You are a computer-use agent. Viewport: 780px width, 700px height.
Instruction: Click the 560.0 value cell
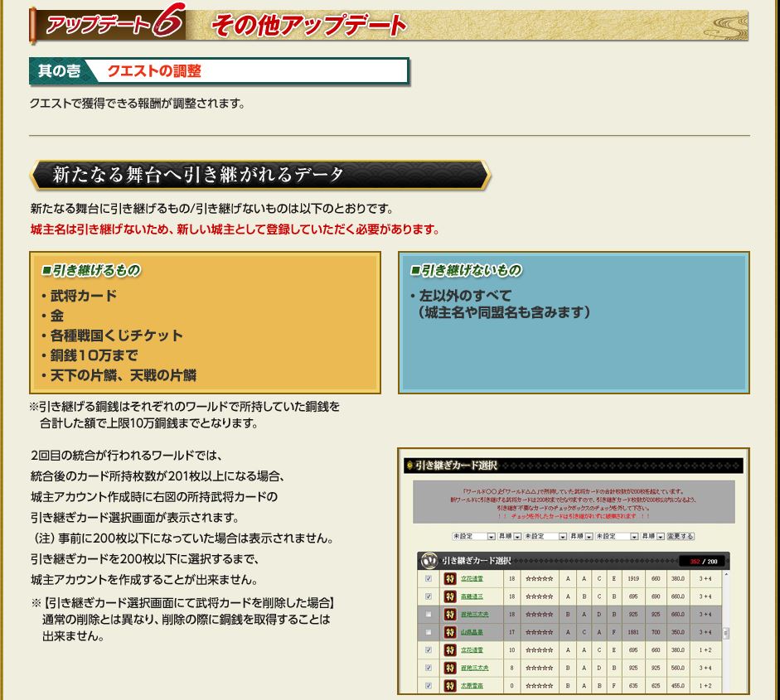tap(677, 669)
